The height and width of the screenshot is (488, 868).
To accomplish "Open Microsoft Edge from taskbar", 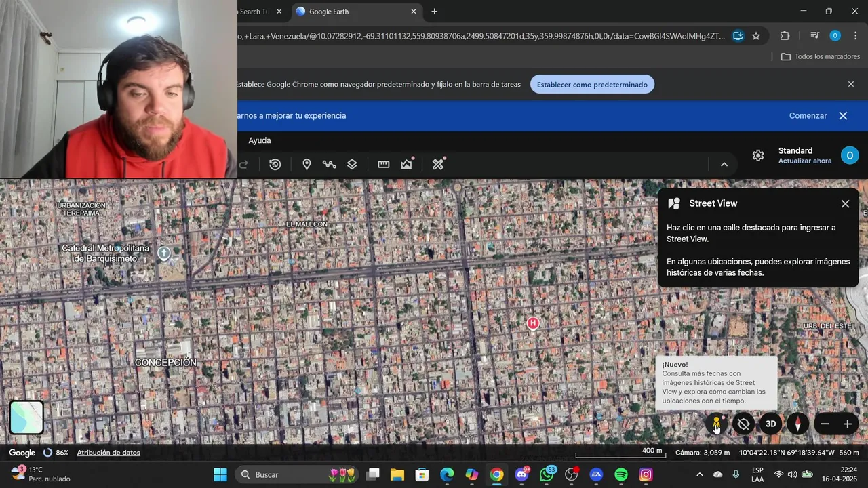I will coord(447,474).
